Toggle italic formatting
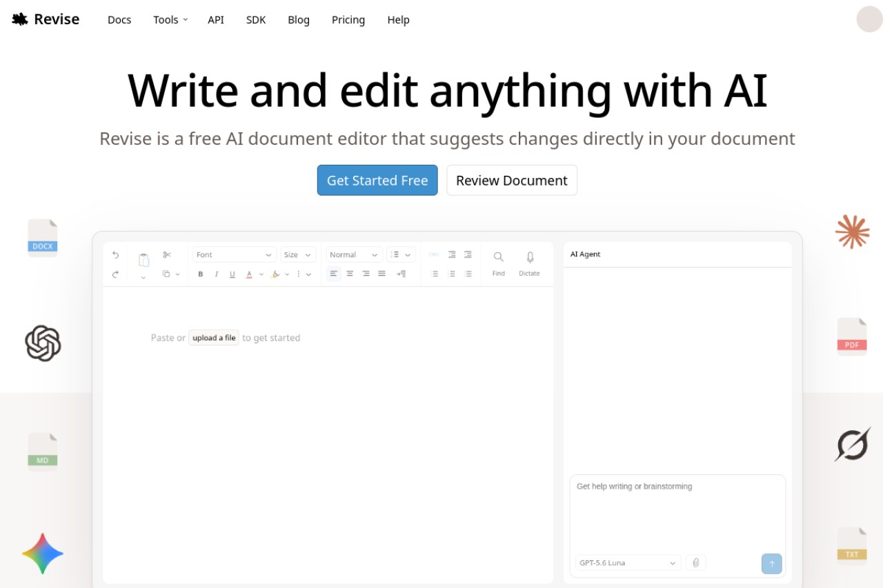The width and height of the screenshot is (883, 588). 217,274
